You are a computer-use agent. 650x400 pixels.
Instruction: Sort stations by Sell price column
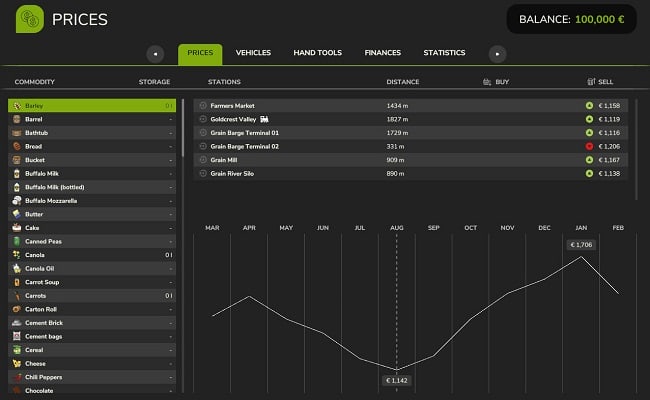click(605, 82)
